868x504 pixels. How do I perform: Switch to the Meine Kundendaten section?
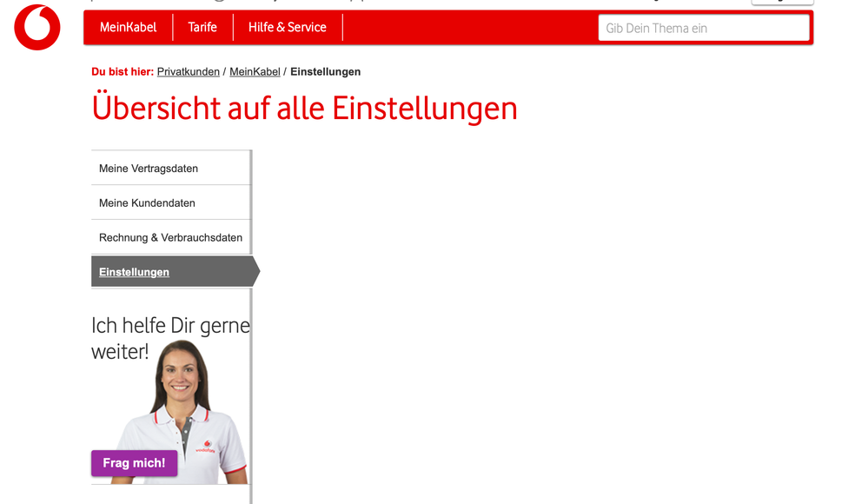tap(146, 202)
